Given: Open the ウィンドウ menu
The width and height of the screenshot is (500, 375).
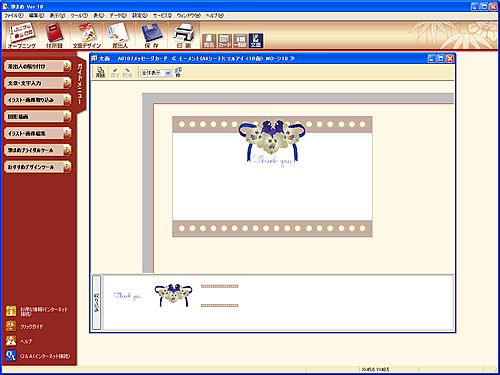Looking at the screenshot, I should [189, 15].
